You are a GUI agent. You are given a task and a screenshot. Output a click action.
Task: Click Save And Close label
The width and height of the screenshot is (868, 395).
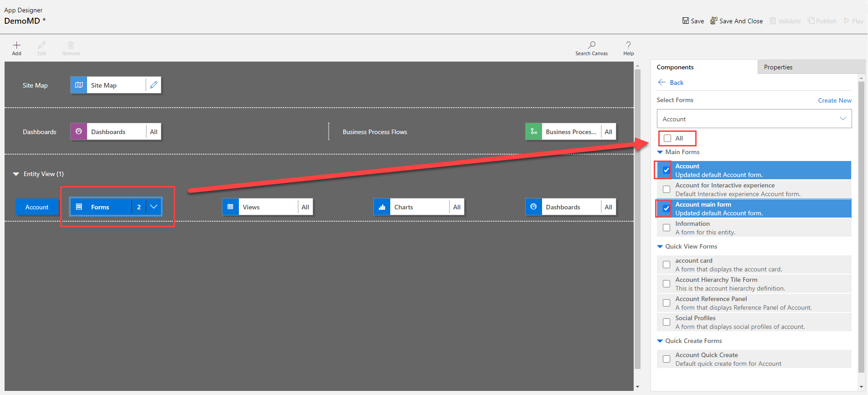[741, 21]
